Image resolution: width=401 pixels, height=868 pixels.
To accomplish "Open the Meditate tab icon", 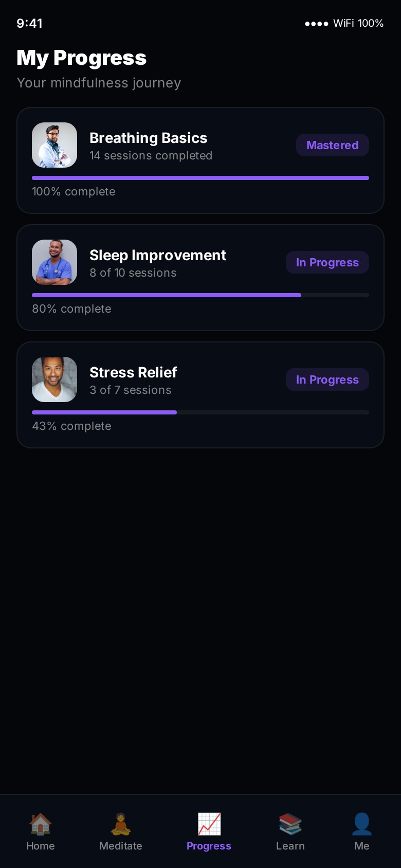I will click(120, 824).
